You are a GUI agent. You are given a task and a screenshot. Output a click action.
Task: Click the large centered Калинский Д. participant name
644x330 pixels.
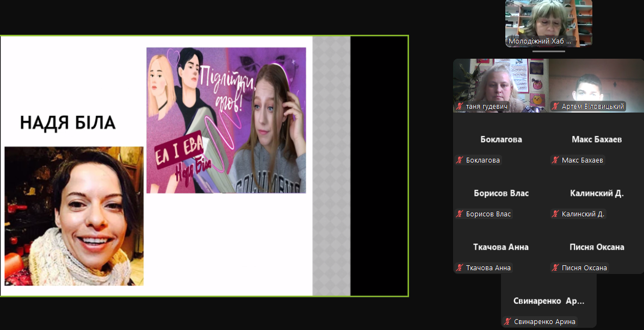(597, 194)
